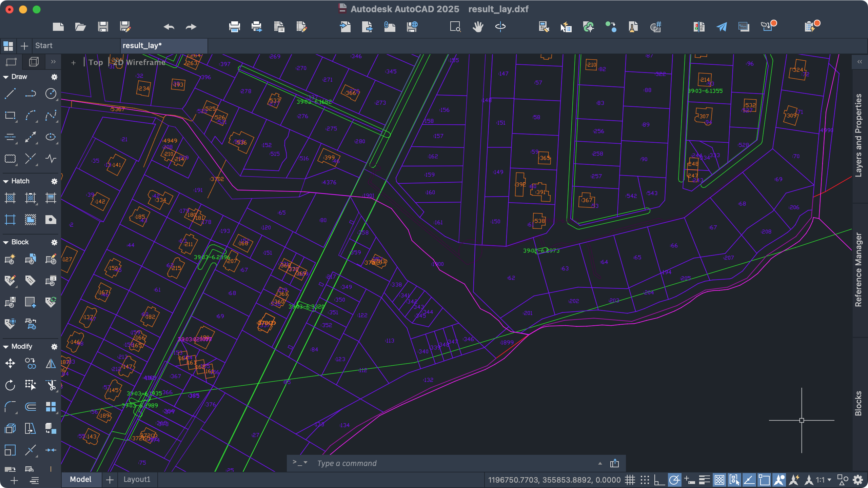
Task: Click the Redo arrow
Action: point(191,27)
